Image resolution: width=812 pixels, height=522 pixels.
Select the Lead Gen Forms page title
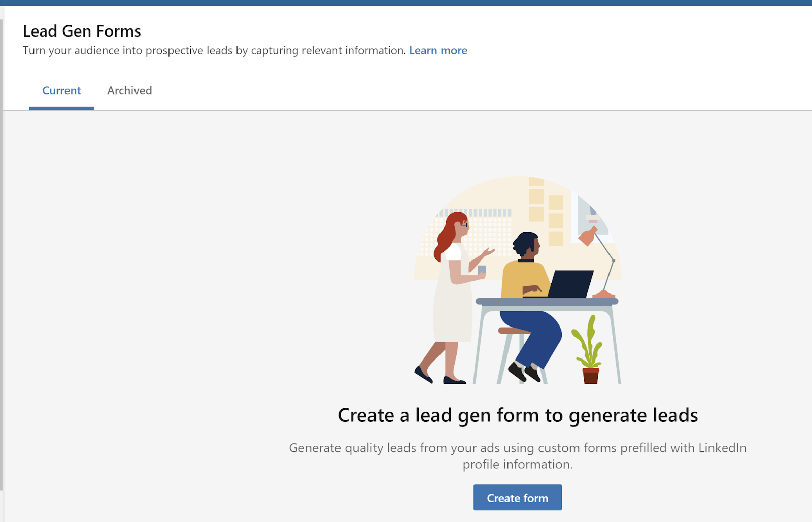coord(82,31)
